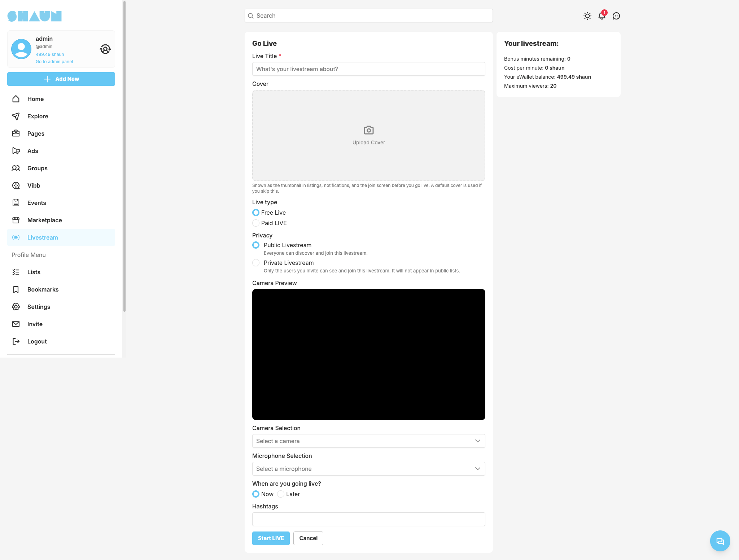Screen dimensions: 739x560
Task: Choose Private Livestream privacy
Action: (x=256, y=263)
